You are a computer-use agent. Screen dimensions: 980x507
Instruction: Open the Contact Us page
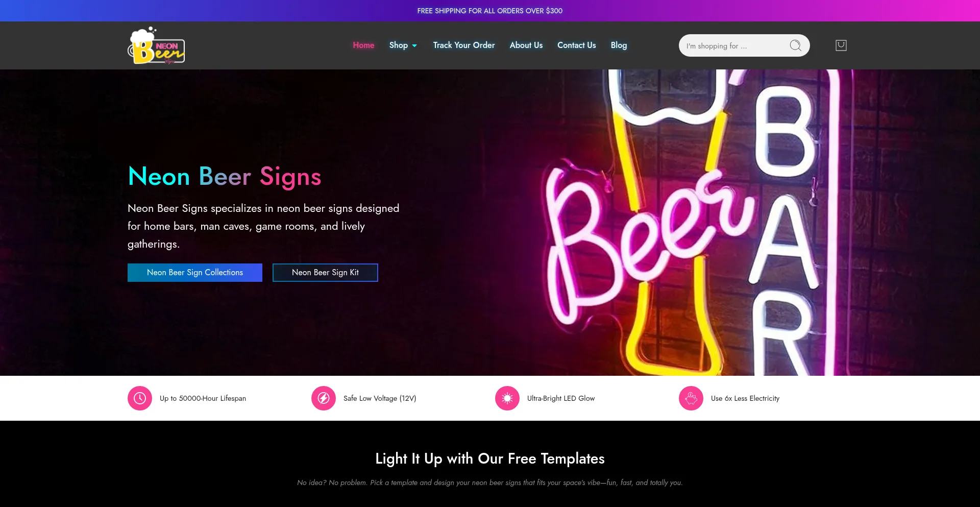click(577, 45)
